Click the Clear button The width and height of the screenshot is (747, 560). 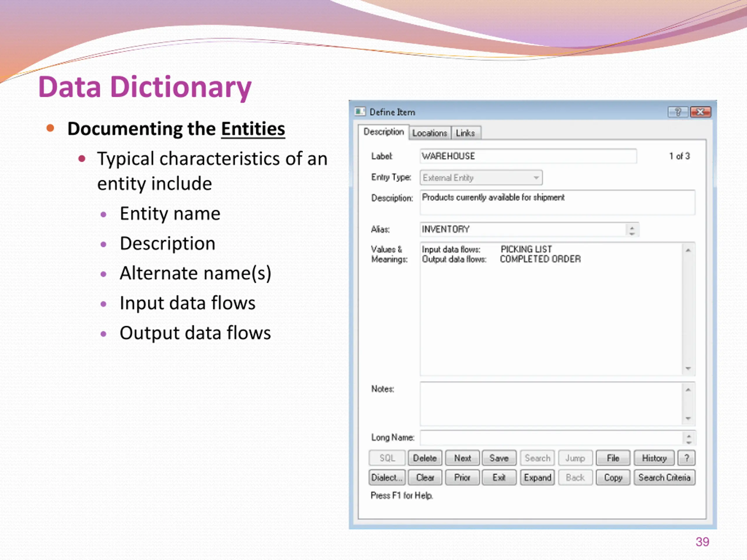425,478
